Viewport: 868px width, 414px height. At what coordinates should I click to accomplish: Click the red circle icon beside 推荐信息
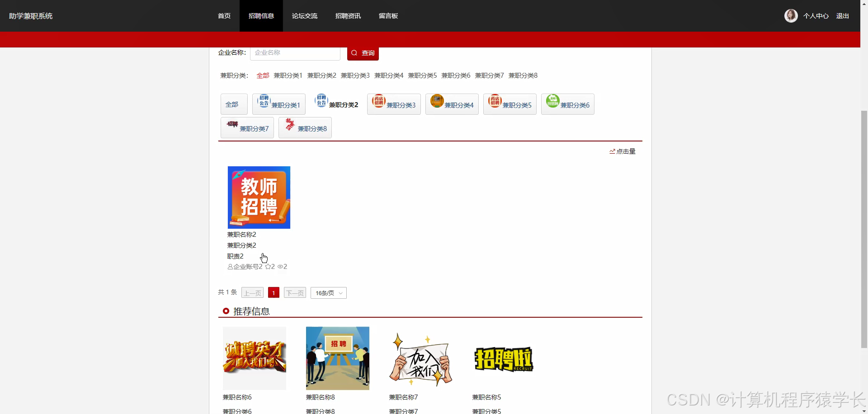coord(226,311)
